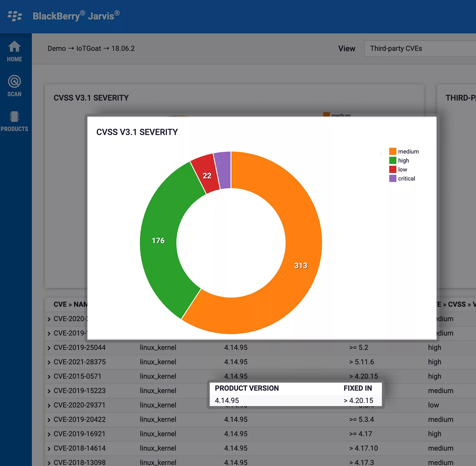Click the Demo breadcrumb link

(x=57, y=48)
